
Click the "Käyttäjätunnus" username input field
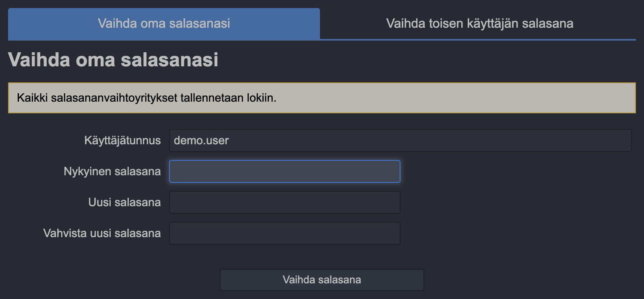(x=400, y=141)
